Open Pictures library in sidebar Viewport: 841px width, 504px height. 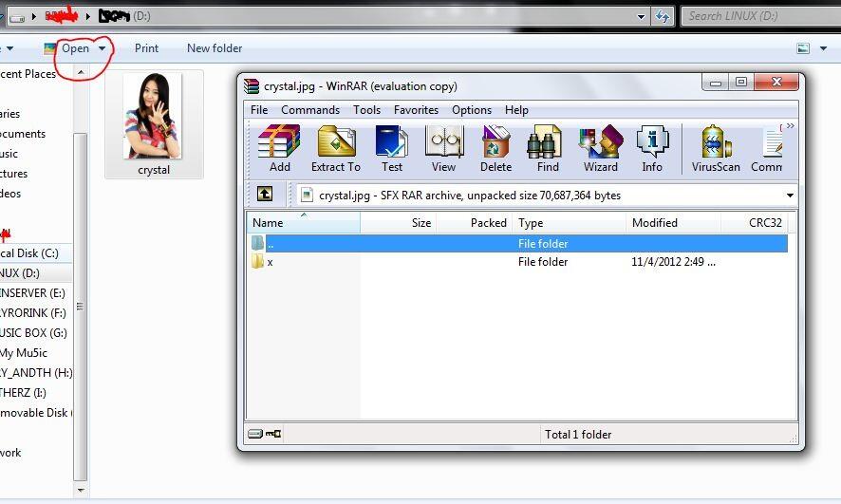pyautogui.click(x=14, y=173)
